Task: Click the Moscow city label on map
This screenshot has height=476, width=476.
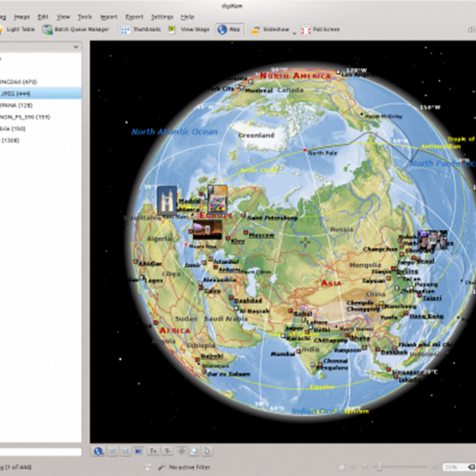Action: [262, 235]
